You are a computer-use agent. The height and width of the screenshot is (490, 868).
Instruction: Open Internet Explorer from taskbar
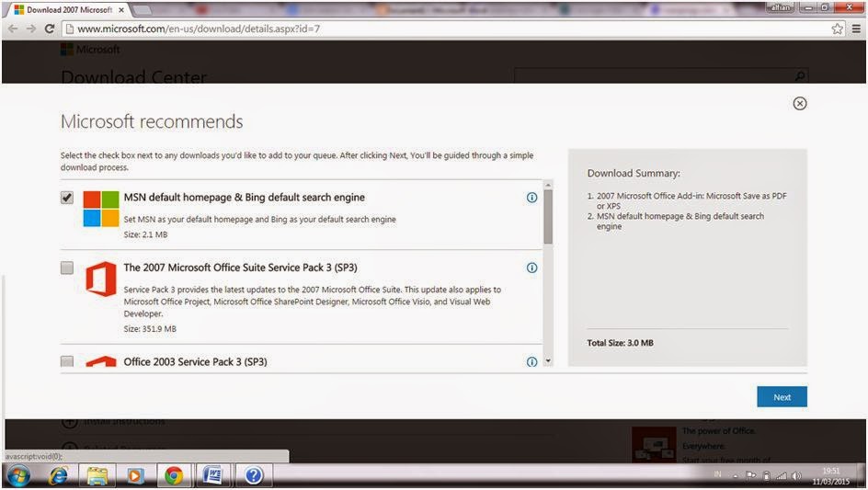[59, 475]
